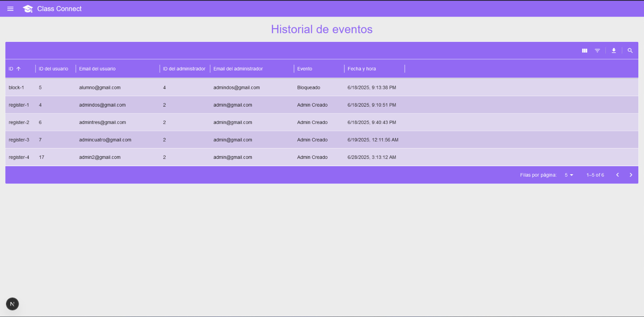Click admin@gmail.com in the register-2 row
This screenshot has height=317, width=644.
233,122
